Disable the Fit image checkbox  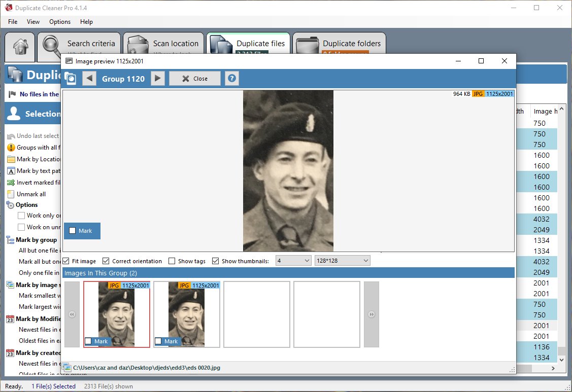[67, 261]
